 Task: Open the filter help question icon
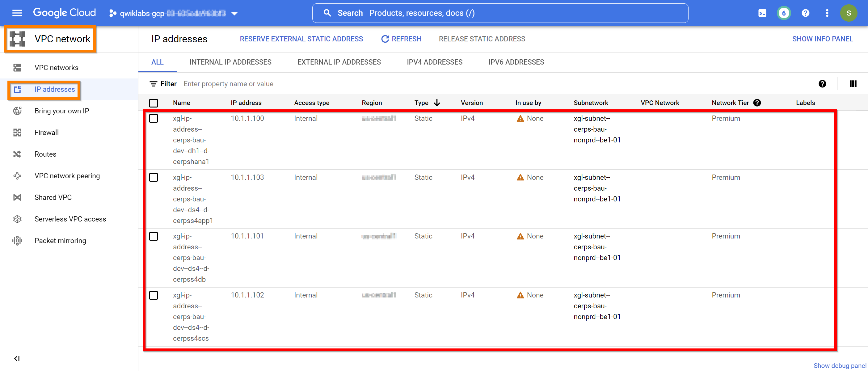coord(822,84)
